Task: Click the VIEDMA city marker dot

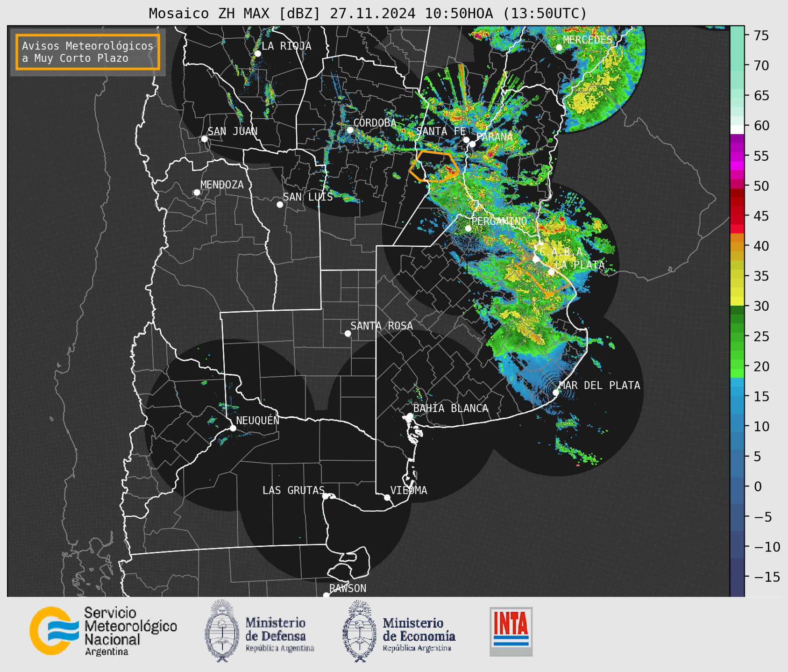Action: (387, 498)
